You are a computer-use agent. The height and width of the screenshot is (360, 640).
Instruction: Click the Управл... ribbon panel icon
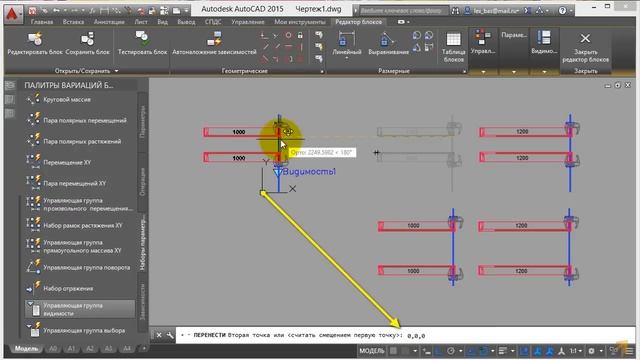click(482, 37)
